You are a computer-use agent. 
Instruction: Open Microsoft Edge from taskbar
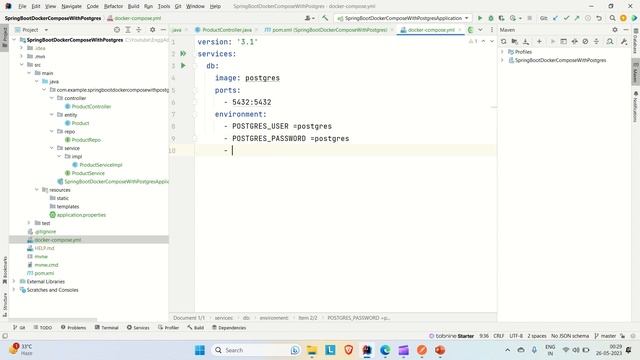pos(385,350)
